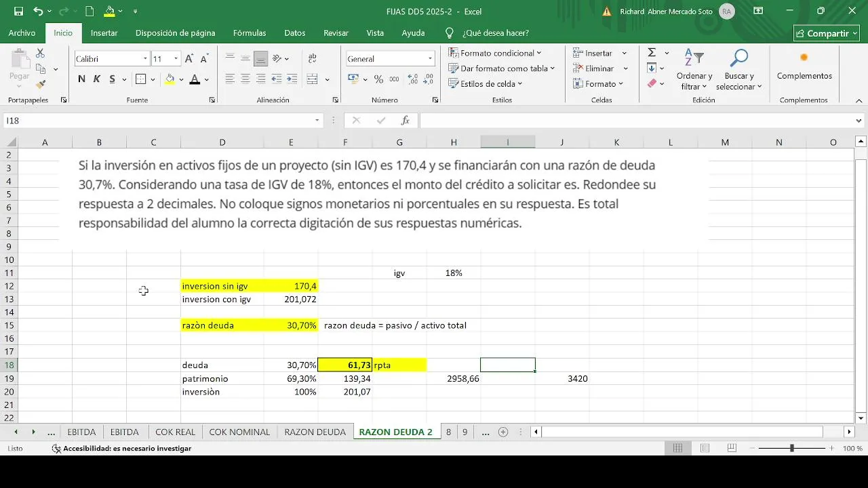Viewport: 868px width, 488px height.
Task: Open the General number format dropdown
Action: (430, 59)
